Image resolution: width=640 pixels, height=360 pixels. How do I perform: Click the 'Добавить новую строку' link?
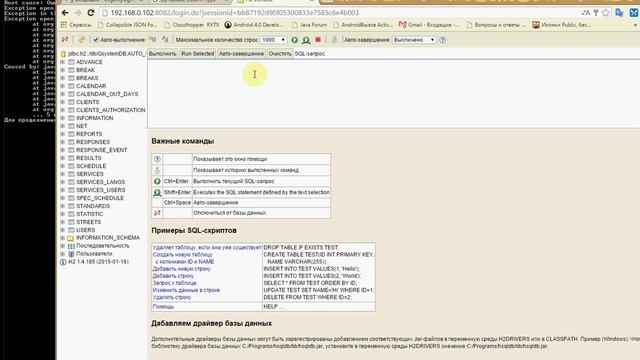click(182, 269)
